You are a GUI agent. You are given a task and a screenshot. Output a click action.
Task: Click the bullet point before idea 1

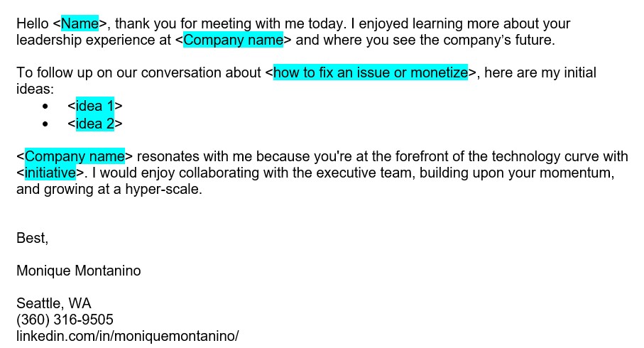45,107
